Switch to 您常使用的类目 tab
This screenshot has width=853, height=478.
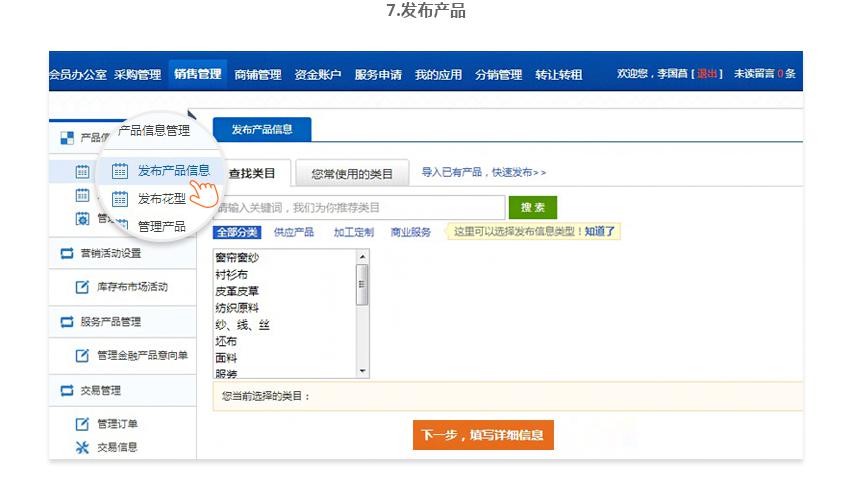pyautogui.click(x=352, y=174)
